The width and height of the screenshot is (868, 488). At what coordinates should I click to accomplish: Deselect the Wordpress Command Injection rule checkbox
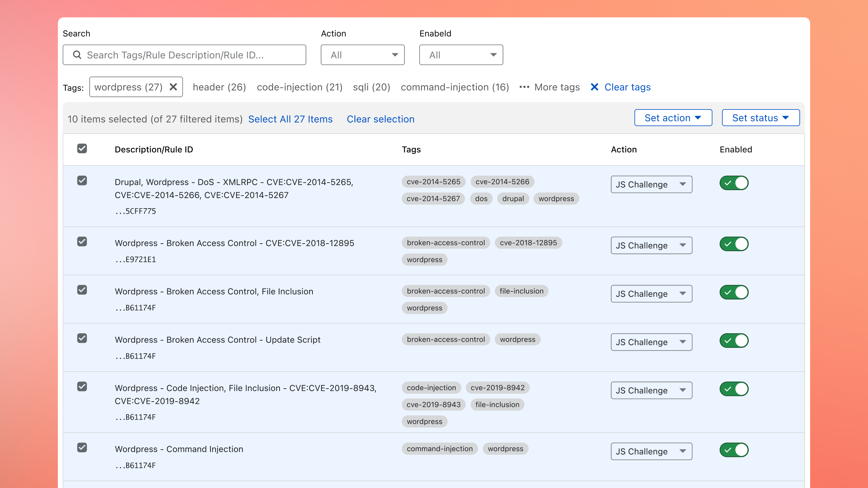[x=82, y=448]
